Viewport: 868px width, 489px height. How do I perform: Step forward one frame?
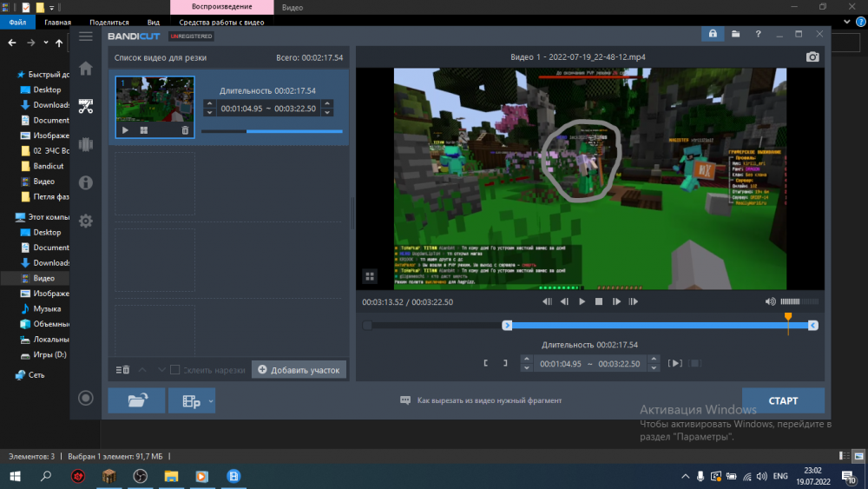point(616,301)
